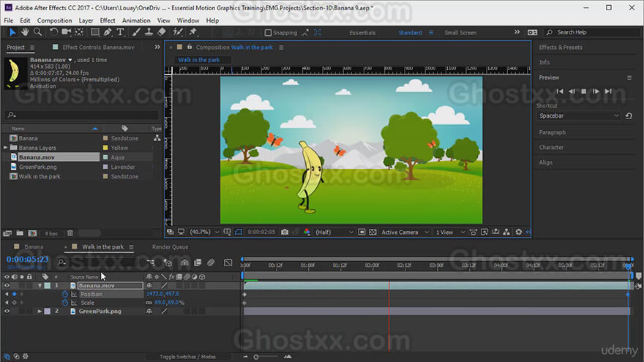This screenshot has height=362, width=644.
Task: Click the Graph Editor icon in timeline
Action: click(228, 263)
